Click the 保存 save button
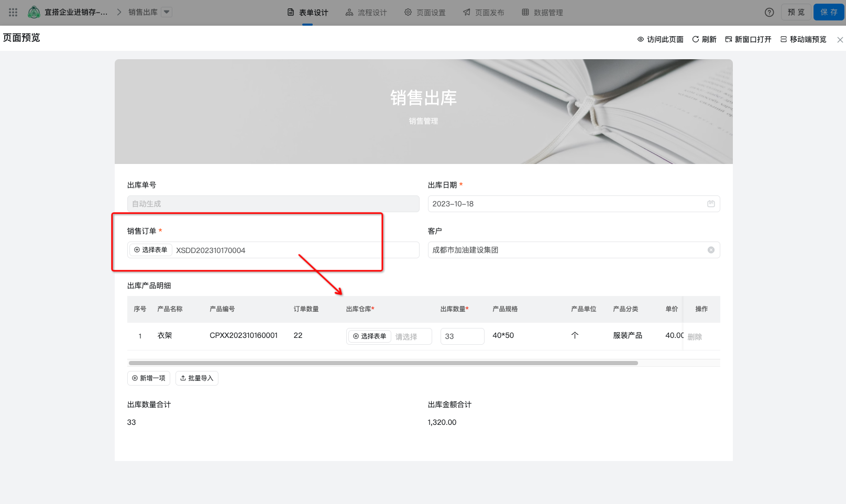The image size is (846, 504). pos(828,12)
